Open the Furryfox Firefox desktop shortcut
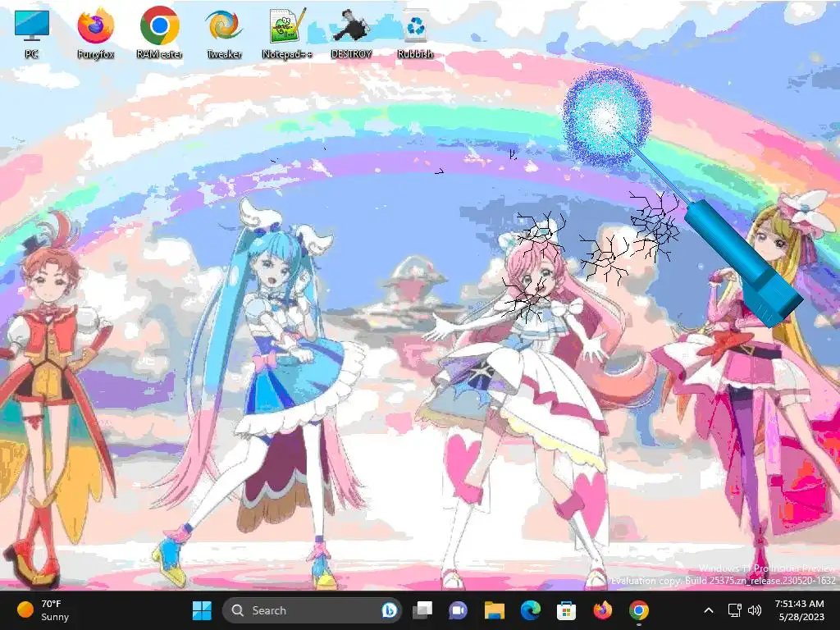The height and width of the screenshot is (630, 840). pos(95,33)
